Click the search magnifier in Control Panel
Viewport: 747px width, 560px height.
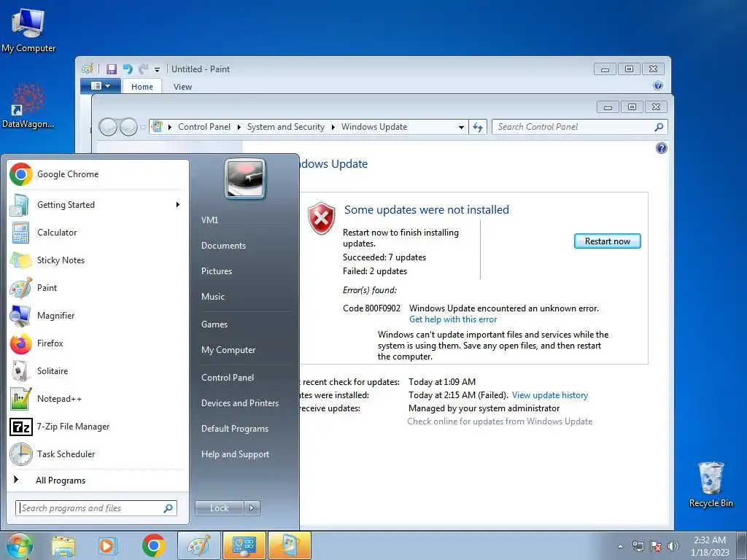click(x=659, y=127)
